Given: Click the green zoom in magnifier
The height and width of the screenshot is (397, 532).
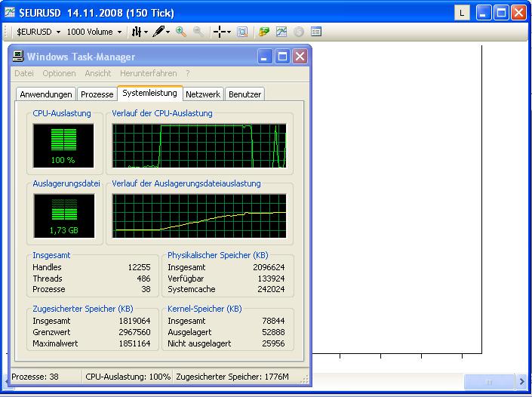Looking at the screenshot, I should (x=181, y=32).
